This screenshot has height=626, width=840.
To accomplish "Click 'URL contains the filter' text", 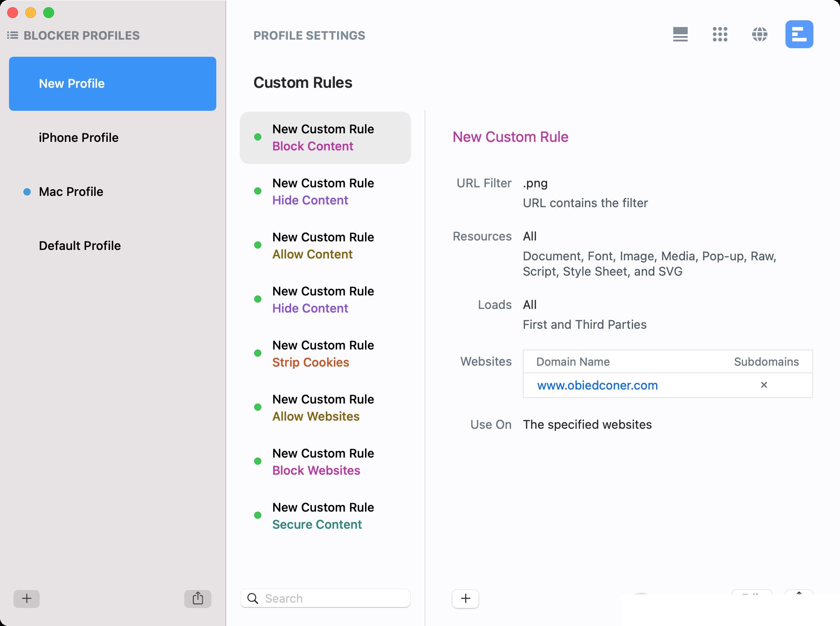I will point(585,203).
